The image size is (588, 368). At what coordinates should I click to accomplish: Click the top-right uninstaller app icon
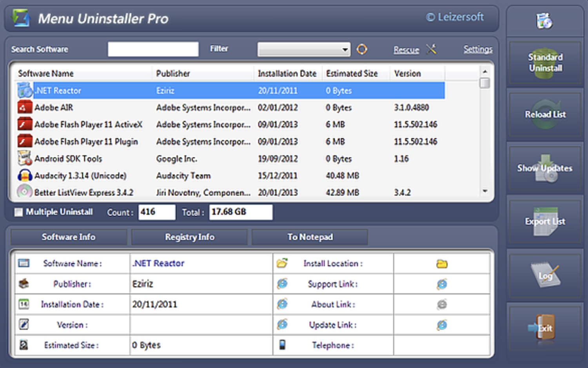click(x=544, y=20)
